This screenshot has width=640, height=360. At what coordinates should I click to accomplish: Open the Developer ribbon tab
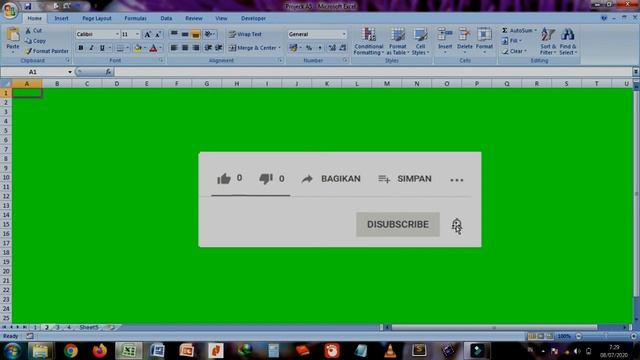pos(253,18)
